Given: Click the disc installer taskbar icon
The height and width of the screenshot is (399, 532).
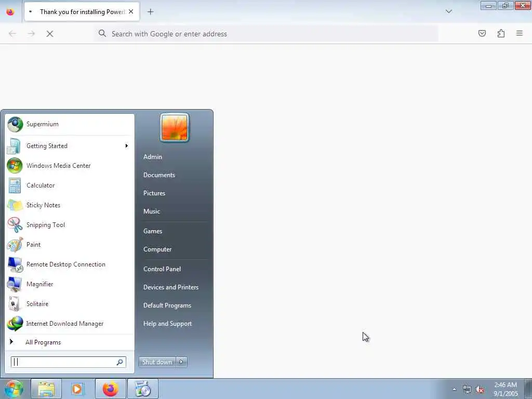Looking at the screenshot, I should 143,389.
